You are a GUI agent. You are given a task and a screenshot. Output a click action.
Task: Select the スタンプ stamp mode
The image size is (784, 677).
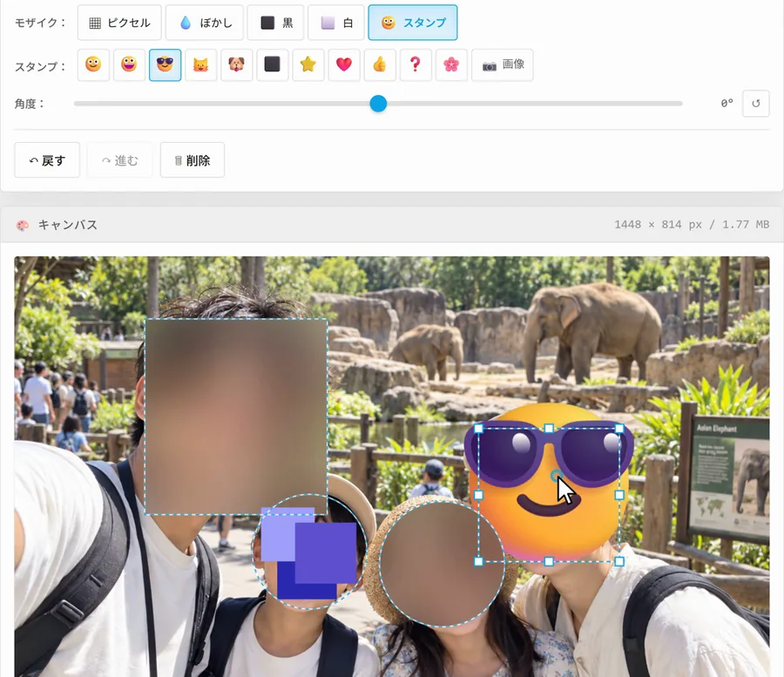pos(413,23)
